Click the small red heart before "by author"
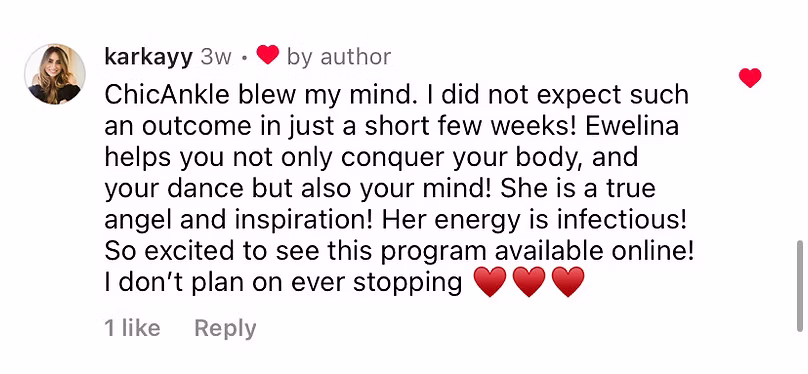 (267, 55)
